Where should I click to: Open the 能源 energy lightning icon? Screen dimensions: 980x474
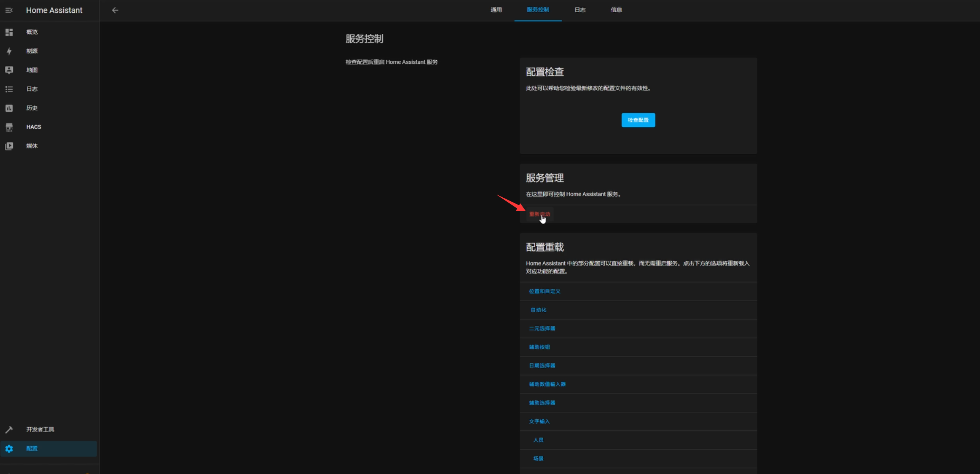click(x=9, y=51)
